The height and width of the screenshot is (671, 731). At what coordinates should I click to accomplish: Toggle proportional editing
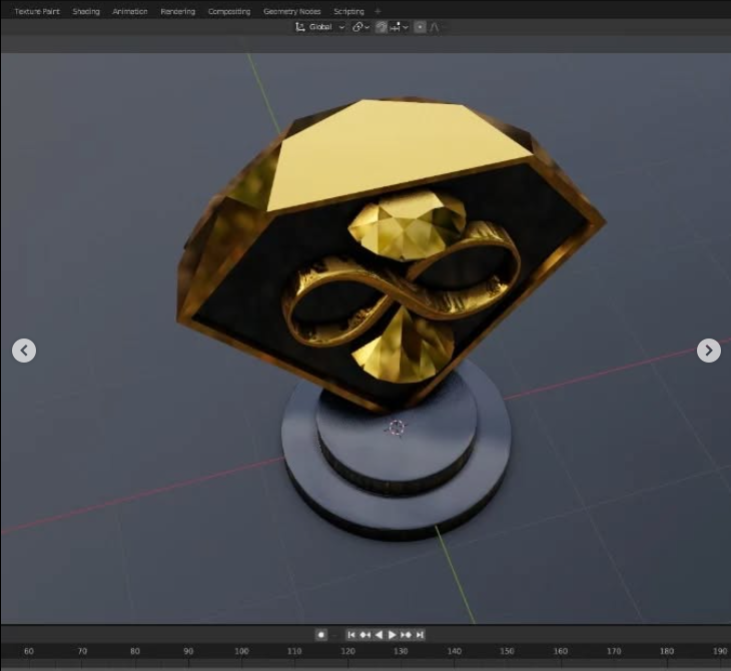(x=420, y=27)
